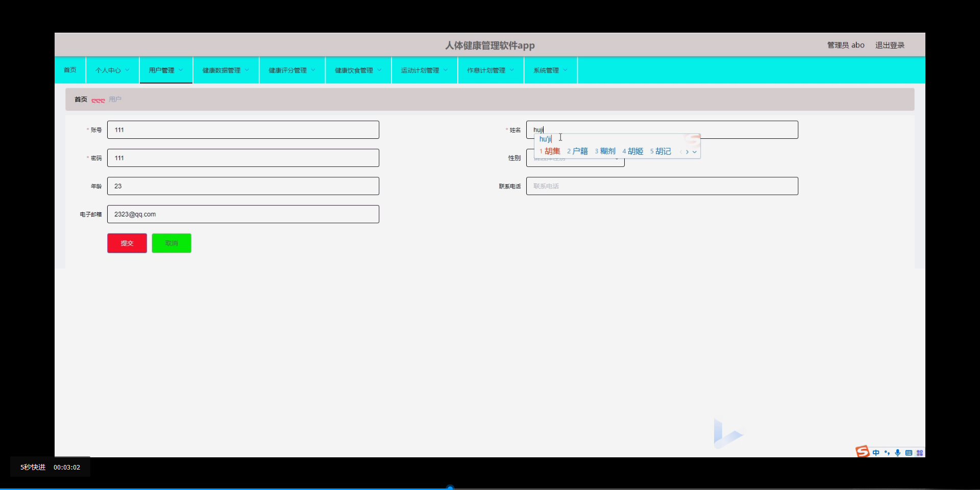Expand 个人中心 dropdown arrow
The image size is (980, 490).
point(127,70)
